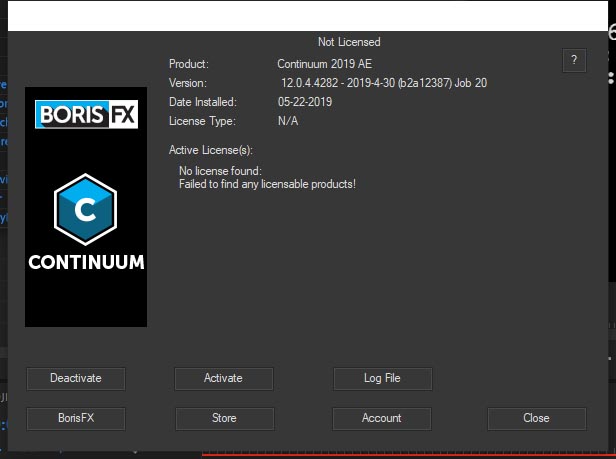Screen dimensions: 616x459
Task: Go to the Store button
Action: pos(224,419)
